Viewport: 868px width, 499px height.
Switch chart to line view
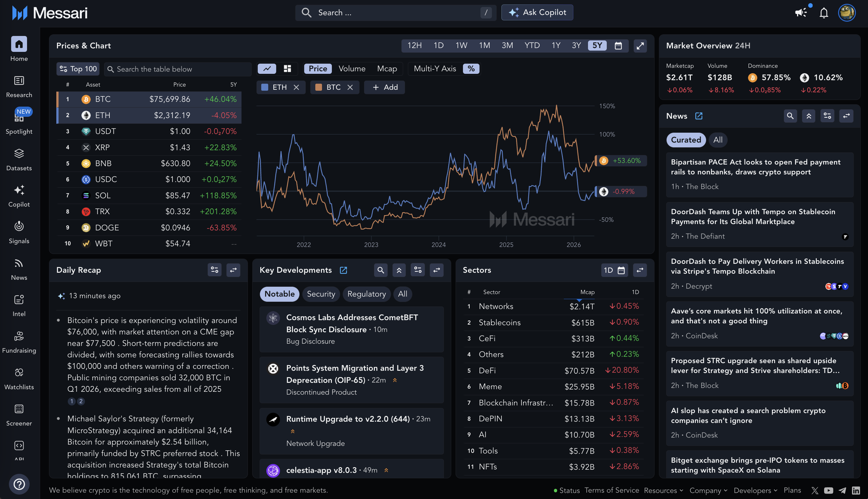click(x=267, y=68)
